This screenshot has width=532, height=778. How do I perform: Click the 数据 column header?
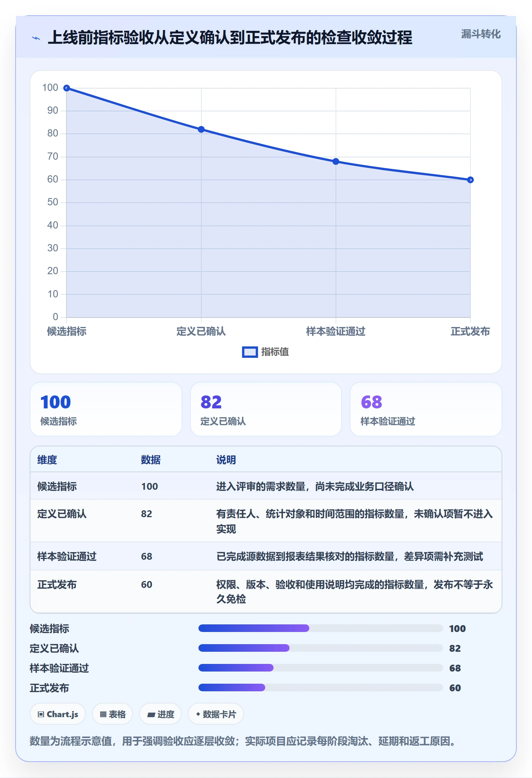pyautogui.click(x=151, y=460)
